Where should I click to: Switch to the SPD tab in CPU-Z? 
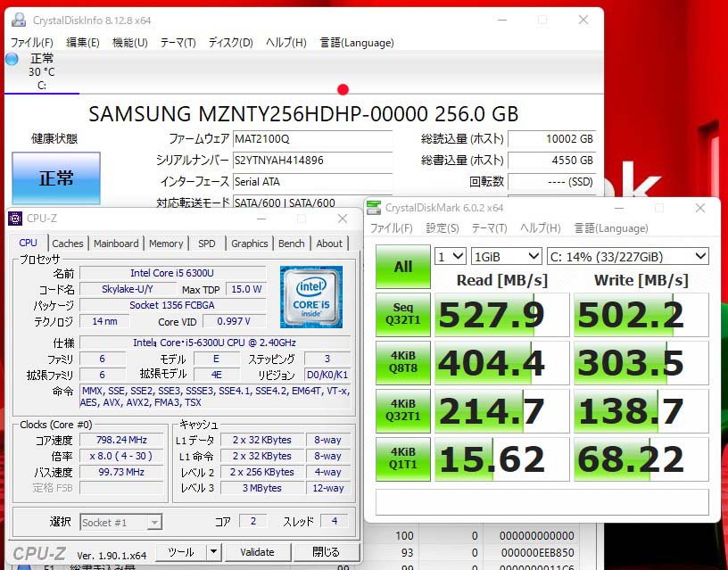pos(207,244)
